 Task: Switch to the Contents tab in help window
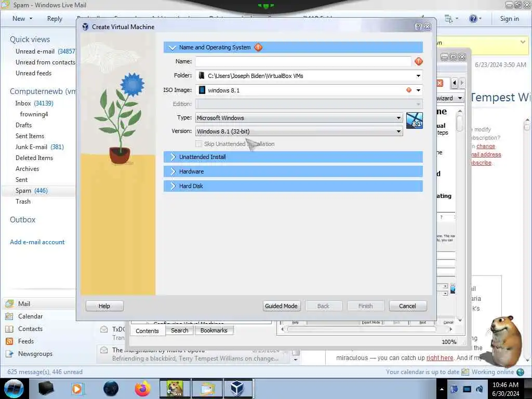pyautogui.click(x=147, y=331)
